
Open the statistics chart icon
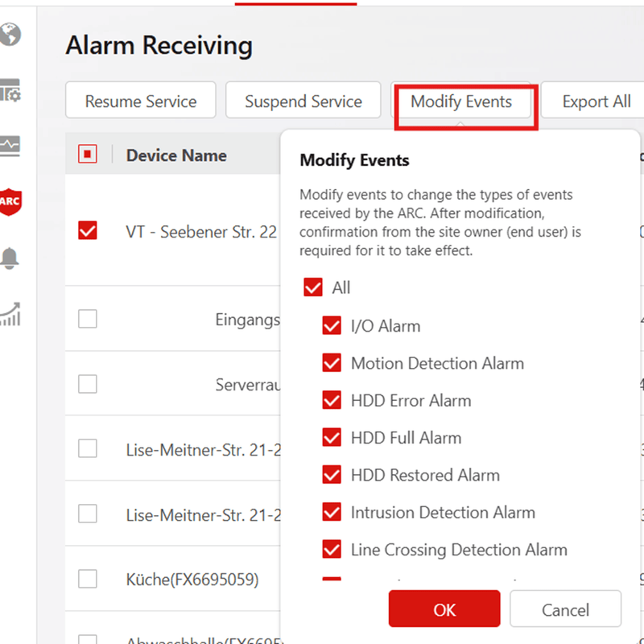[x=10, y=314]
